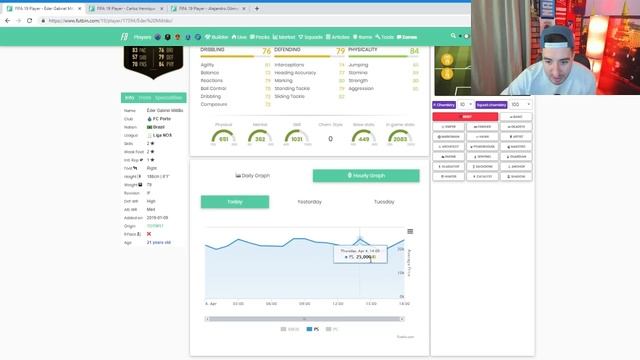This screenshot has width=640, height=360.
Task: Switch to the Daily Graph view
Action: point(253,176)
